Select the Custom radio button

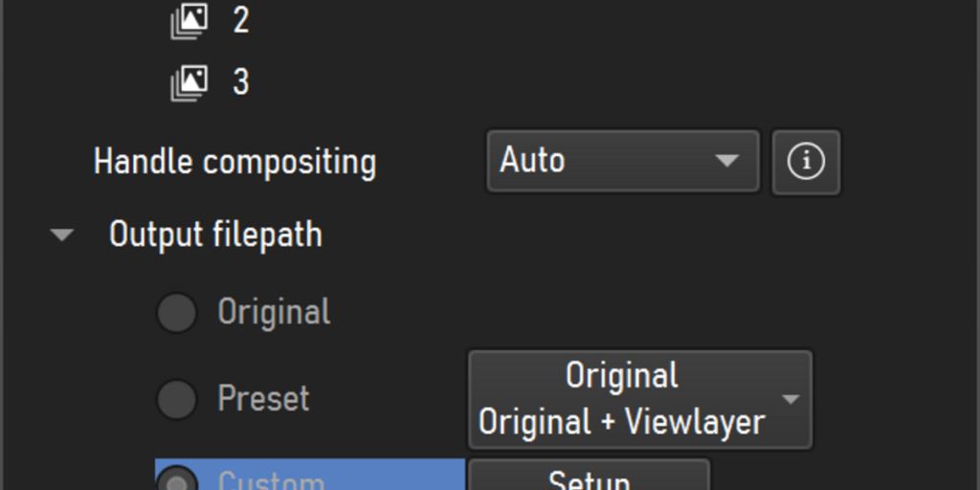click(x=177, y=480)
